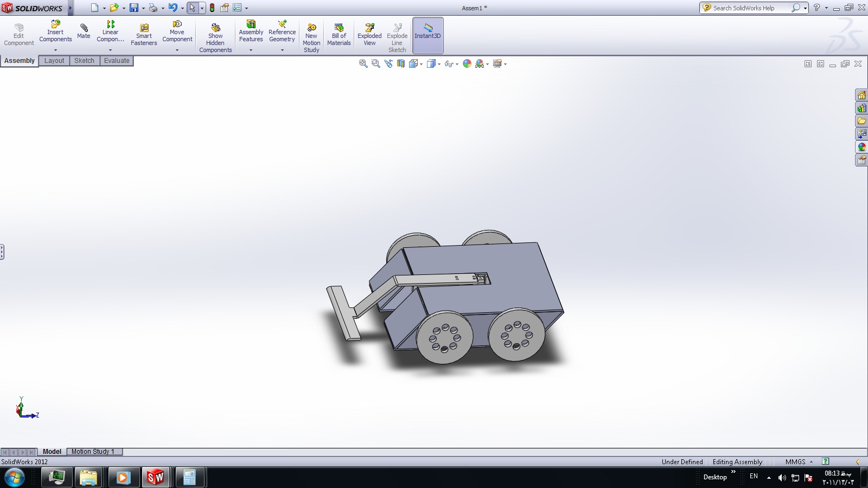The height and width of the screenshot is (488, 868).
Task: Create an Exploded View
Action: point(369,35)
